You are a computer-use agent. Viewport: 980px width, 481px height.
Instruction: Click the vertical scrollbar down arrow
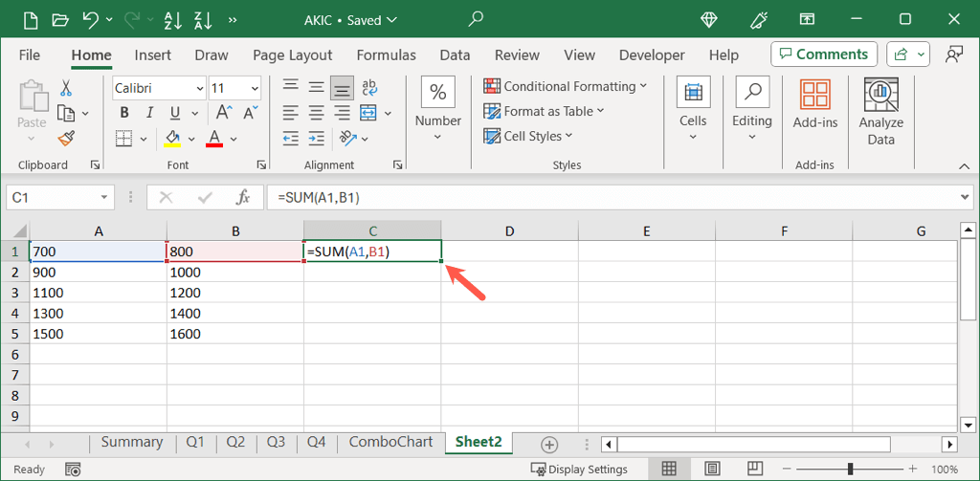(968, 425)
